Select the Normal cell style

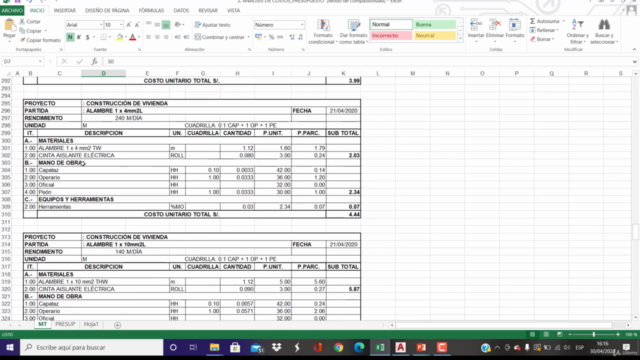pyautogui.click(x=391, y=24)
